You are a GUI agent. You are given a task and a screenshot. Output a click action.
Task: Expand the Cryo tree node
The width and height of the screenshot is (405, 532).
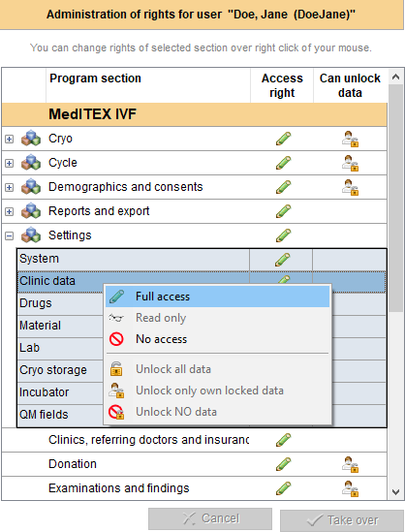(x=9, y=139)
